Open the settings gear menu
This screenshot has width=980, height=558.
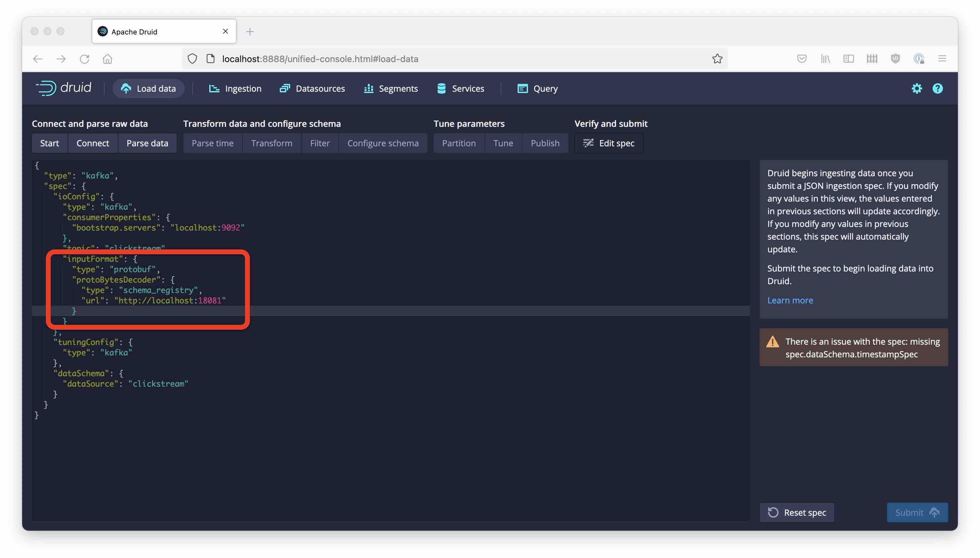(x=916, y=88)
